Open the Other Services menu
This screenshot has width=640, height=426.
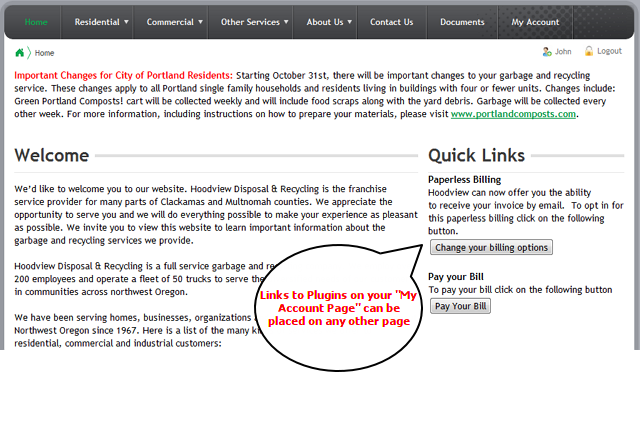[x=250, y=22]
